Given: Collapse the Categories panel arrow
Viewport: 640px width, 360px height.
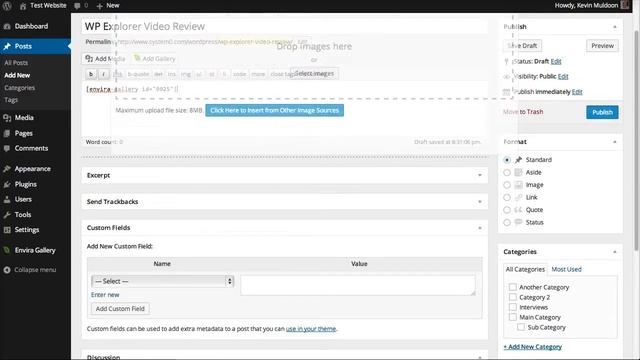Looking at the screenshot, I should point(615,252).
